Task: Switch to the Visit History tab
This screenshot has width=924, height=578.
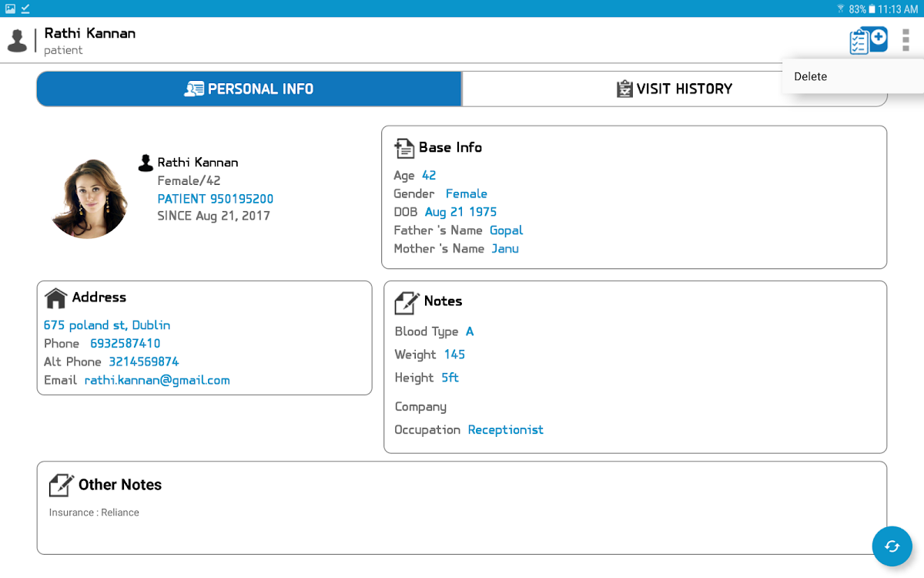Action: point(675,89)
